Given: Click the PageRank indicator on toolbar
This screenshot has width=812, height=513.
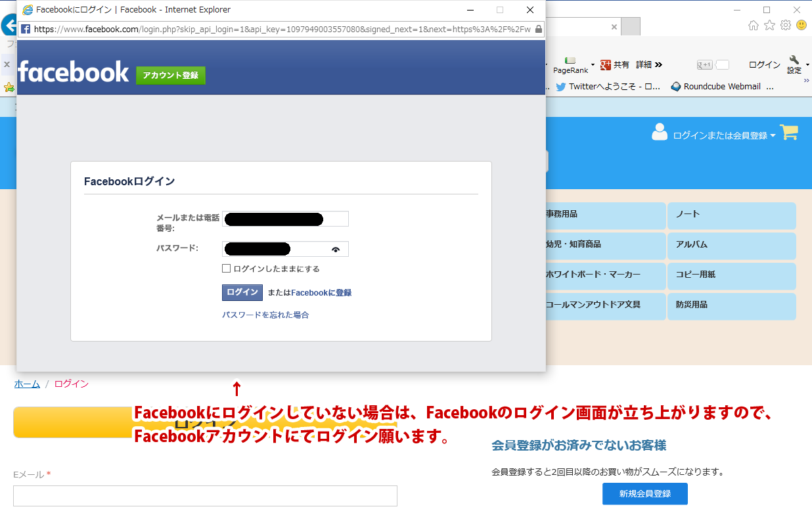Looking at the screenshot, I should pos(570,64).
